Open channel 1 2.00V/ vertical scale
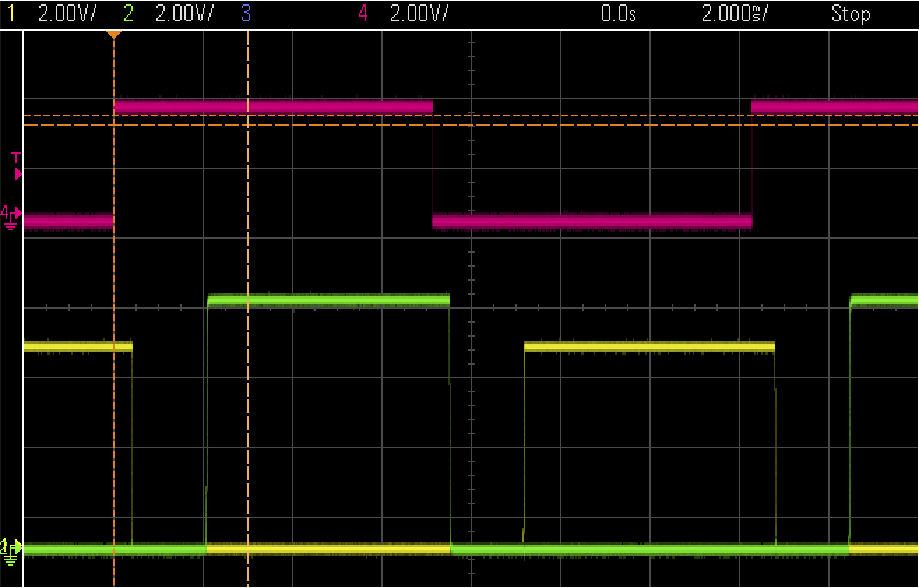 [x=67, y=14]
